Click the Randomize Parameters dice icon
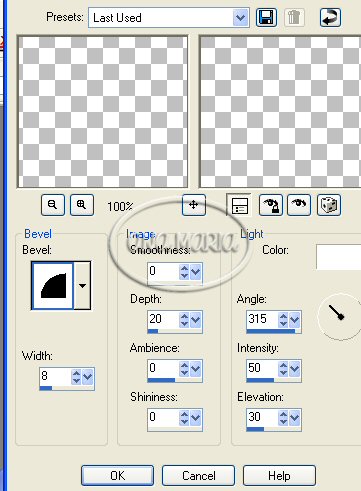 (329, 205)
